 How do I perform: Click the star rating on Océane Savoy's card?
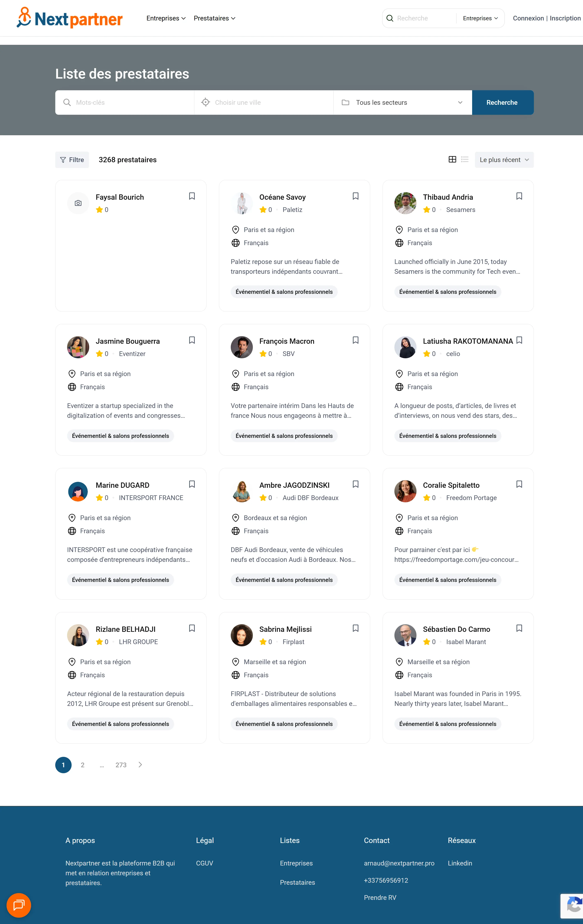[263, 210]
